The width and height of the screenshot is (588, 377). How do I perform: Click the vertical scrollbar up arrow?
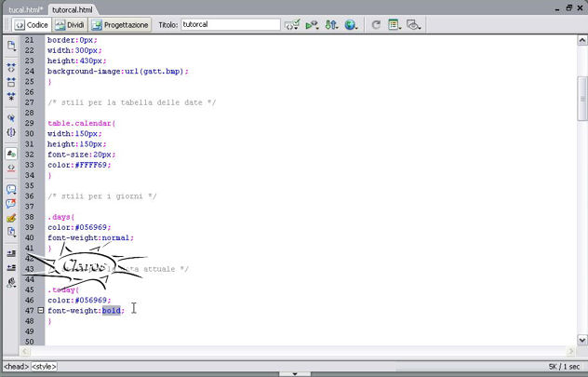coord(582,40)
